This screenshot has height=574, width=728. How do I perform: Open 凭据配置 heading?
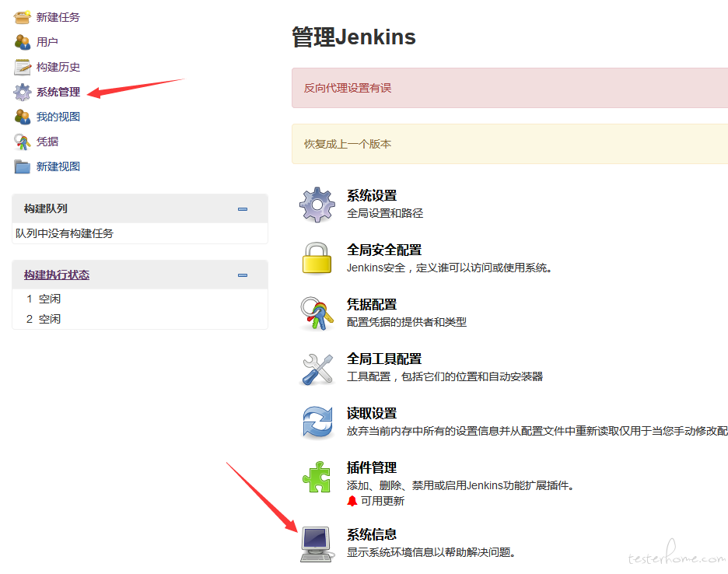[372, 304]
